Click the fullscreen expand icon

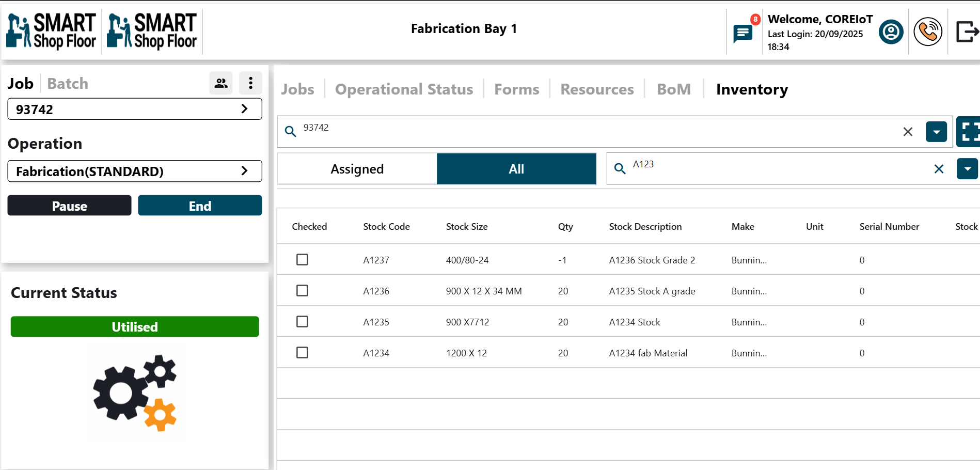(x=969, y=132)
